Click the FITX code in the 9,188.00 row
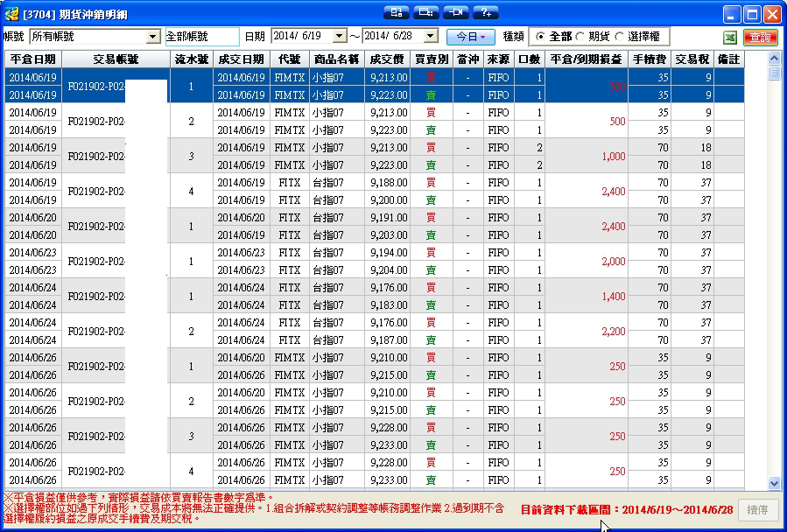The width and height of the screenshot is (787, 532). (x=289, y=183)
